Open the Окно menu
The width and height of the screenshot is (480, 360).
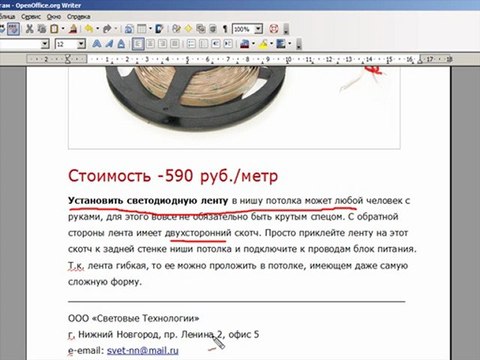[54, 16]
